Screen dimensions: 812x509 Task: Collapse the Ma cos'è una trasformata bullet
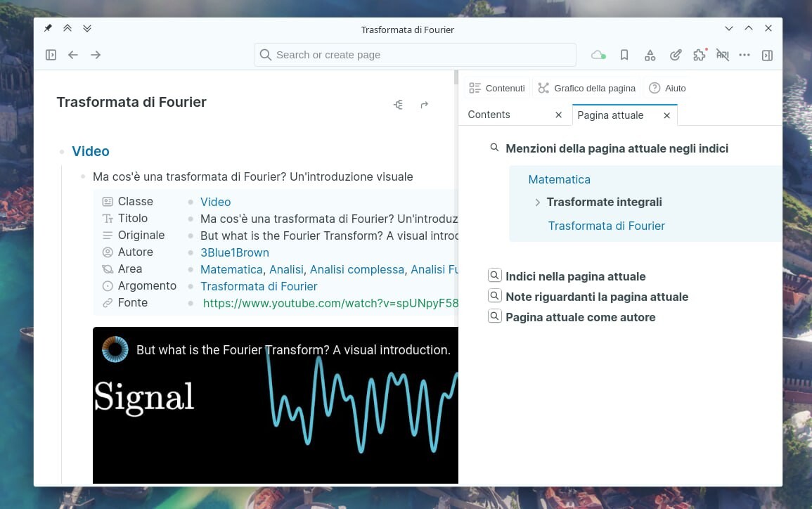click(x=83, y=176)
